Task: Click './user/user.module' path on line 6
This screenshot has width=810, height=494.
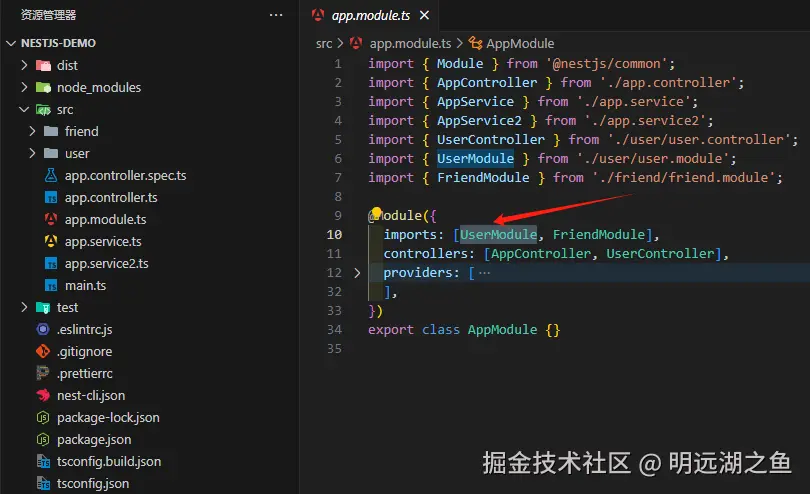Action: [653, 159]
